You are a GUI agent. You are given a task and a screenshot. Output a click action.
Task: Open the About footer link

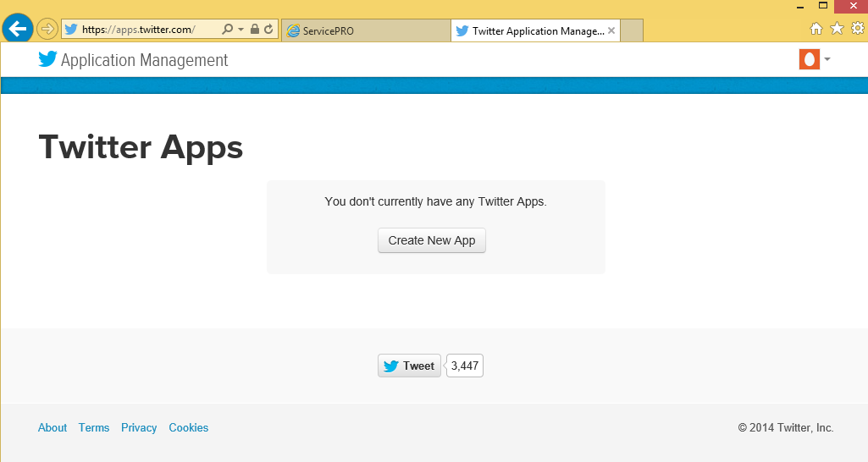(x=53, y=427)
